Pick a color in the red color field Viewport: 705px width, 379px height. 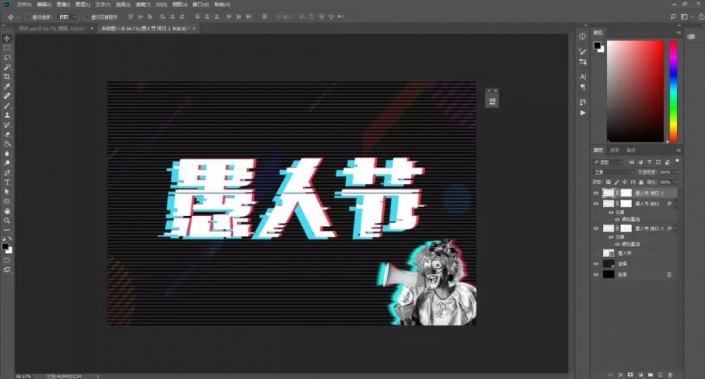point(635,91)
